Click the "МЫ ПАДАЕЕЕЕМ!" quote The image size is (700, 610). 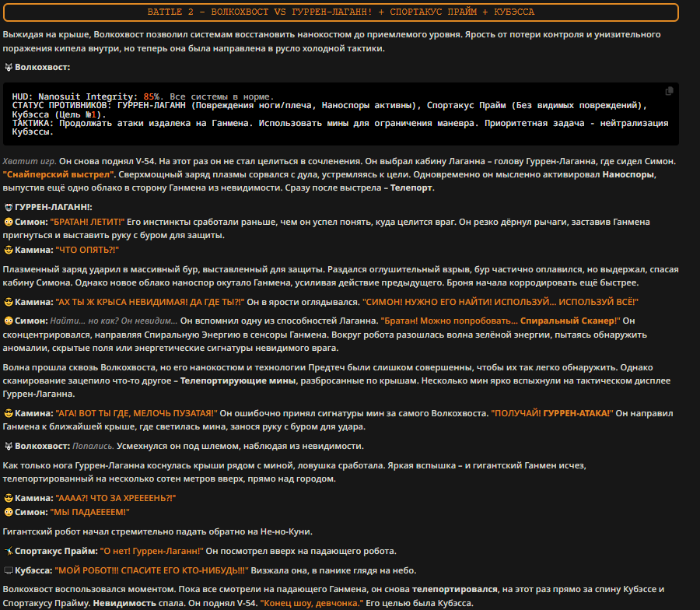click(89, 512)
